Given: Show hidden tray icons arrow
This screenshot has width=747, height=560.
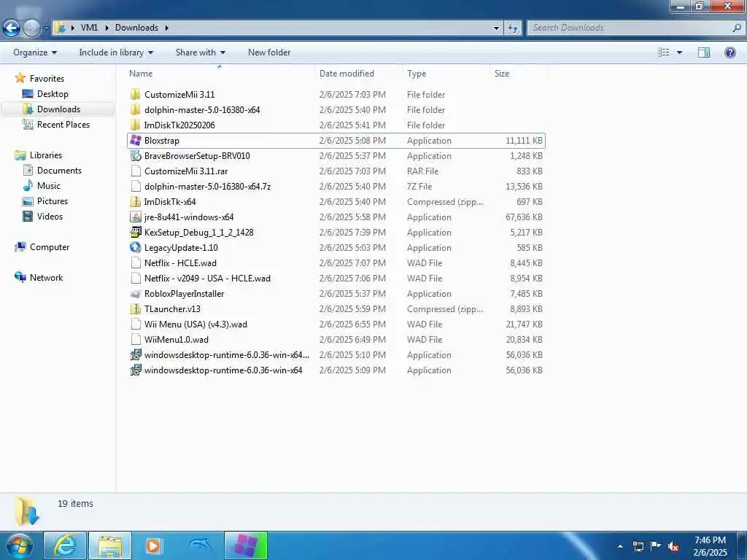Looking at the screenshot, I should click(620, 546).
